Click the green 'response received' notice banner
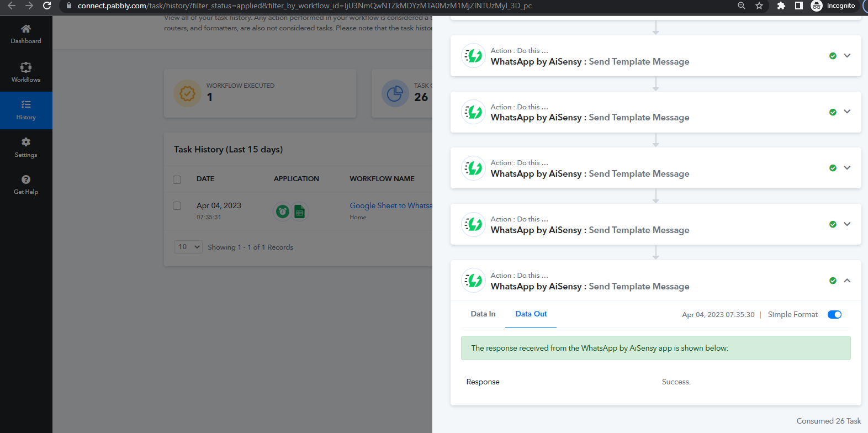Viewport: 868px width, 433px height. point(656,348)
